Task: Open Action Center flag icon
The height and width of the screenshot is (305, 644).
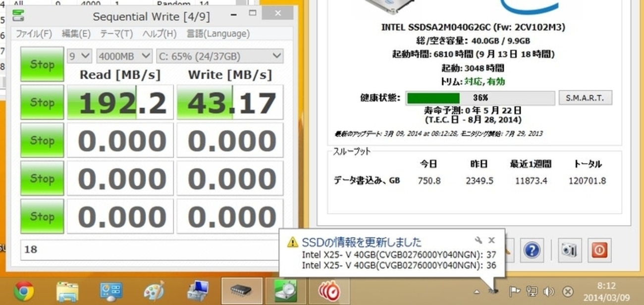Action: (514, 292)
